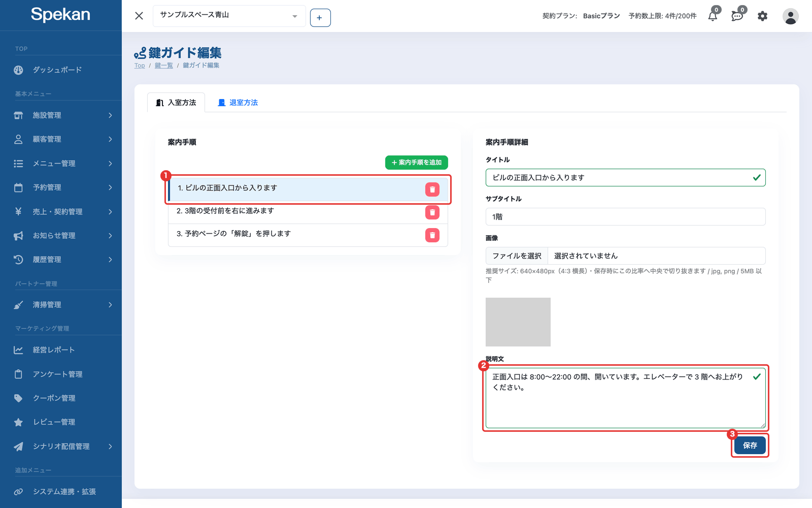The height and width of the screenshot is (508, 812).
Task: Open the user profile avatar
Action: pyautogui.click(x=790, y=16)
